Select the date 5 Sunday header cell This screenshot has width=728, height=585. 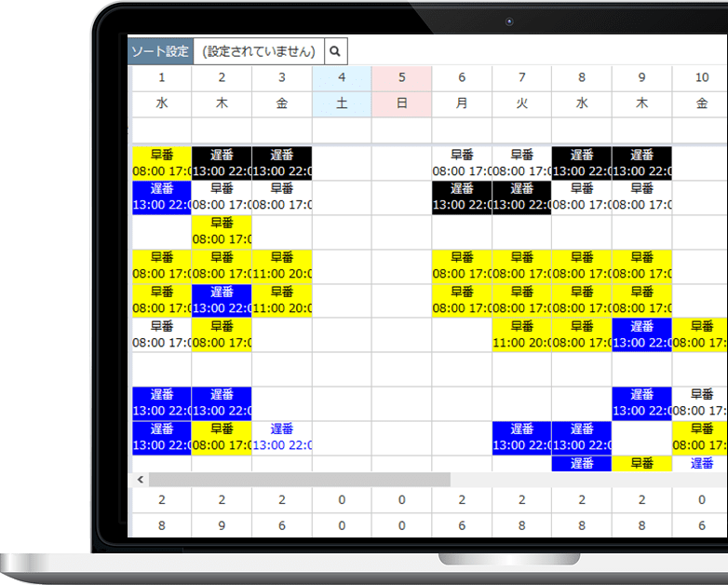point(401,78)
